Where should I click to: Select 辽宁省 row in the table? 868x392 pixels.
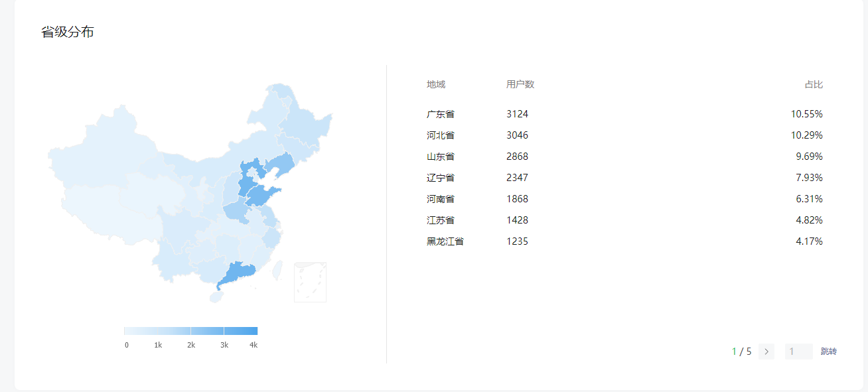pyautogui.click(x=624, y=178)
